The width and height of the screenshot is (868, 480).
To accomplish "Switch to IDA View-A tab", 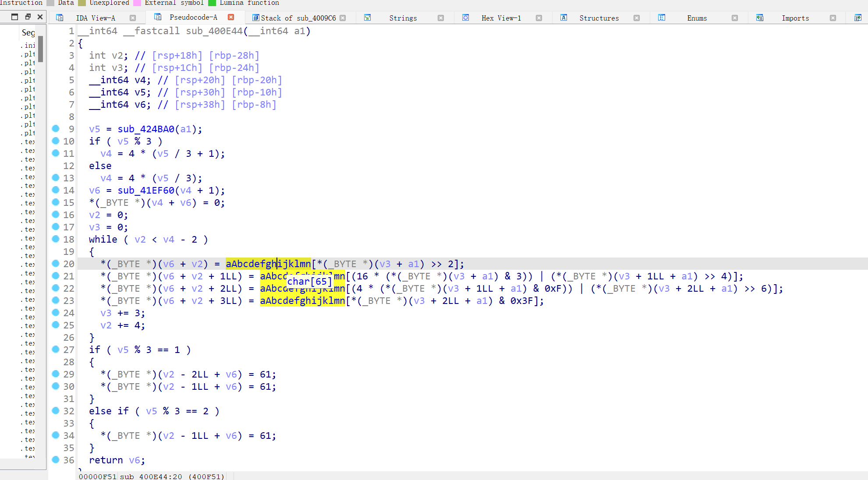I will pyautogui.click(x=96, y=18).
